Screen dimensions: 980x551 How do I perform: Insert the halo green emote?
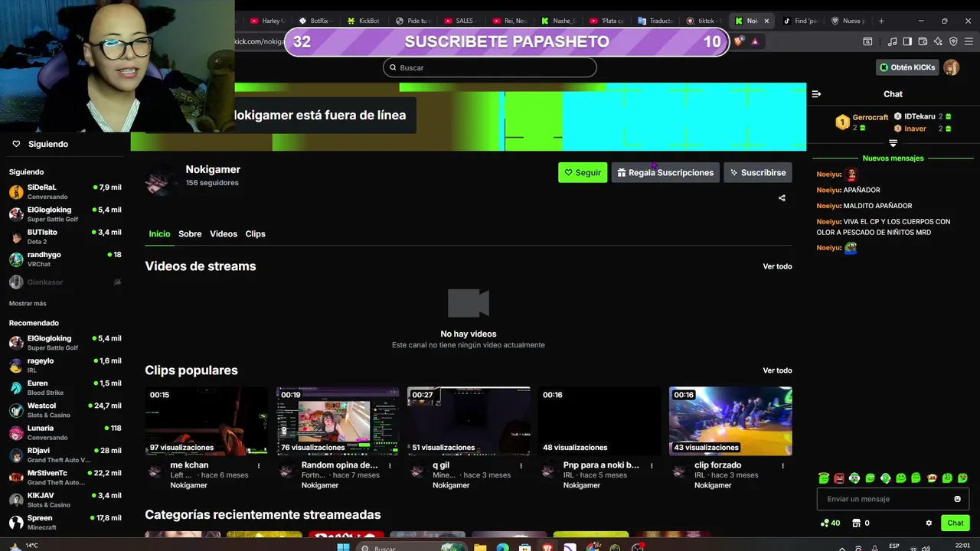point(824,478)
